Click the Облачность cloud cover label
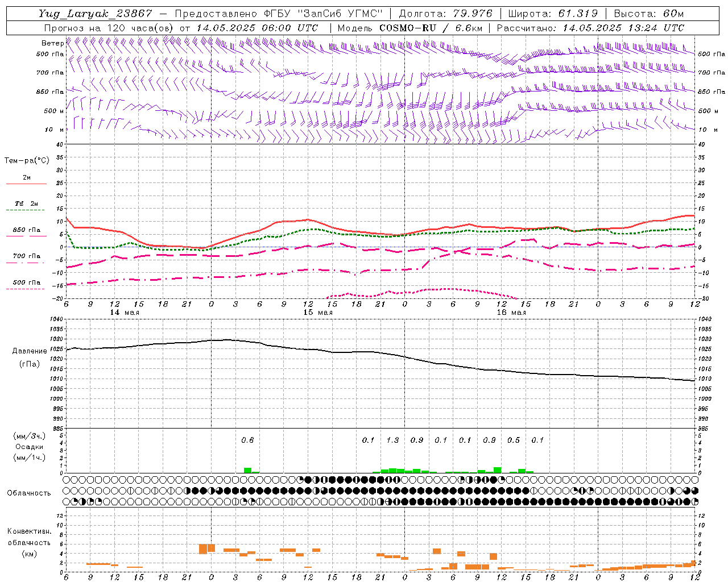The width and height of the screenshot is (728, 582). point(29,493)
